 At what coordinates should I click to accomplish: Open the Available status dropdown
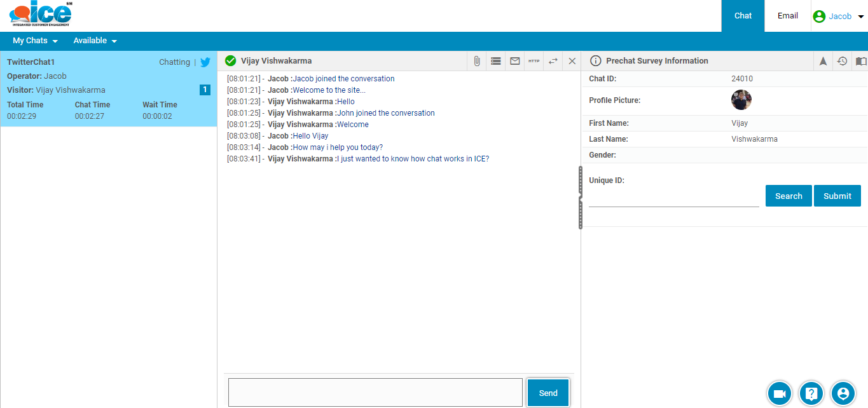pyautogui.click(x=95, y=41)
